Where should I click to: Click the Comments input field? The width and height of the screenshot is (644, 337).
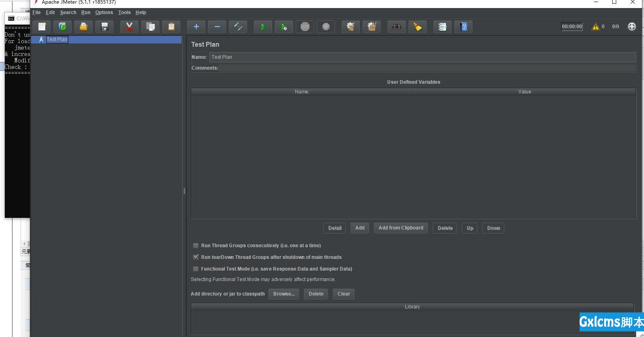(x=427, y=68)
